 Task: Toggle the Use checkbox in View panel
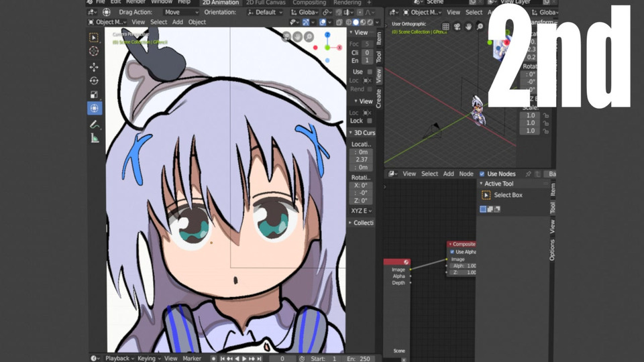click(370, 72)
